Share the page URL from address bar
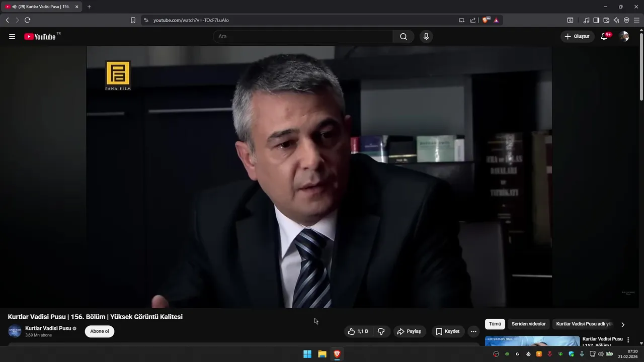Viewport: 644px width, 362px height. pos(473,20)
